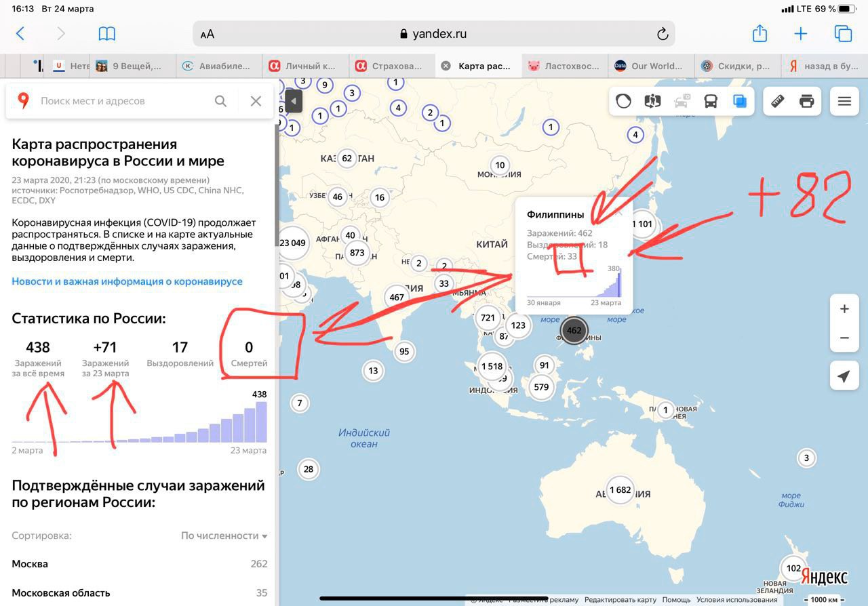Collapse the side panel arrow
Image resolution: width=868 pixels, height=606 pixels.
click(293, 102)
